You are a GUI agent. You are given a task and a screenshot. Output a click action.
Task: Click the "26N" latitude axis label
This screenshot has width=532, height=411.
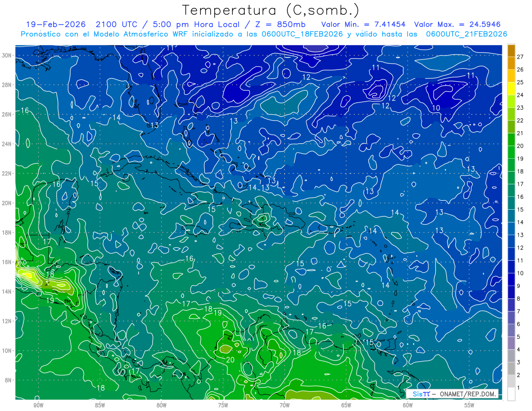(x=8, y=114)
